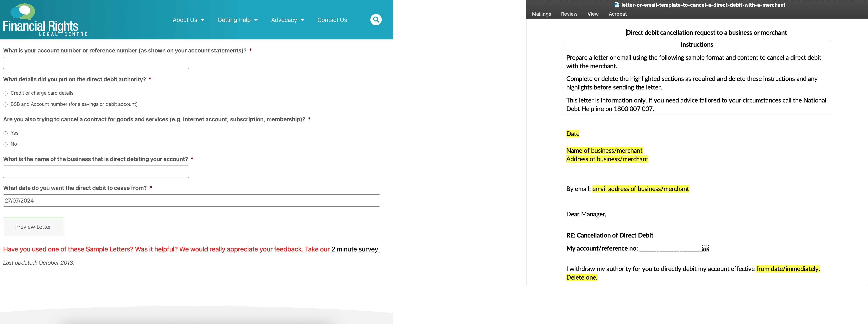868x324 pixels.
Task: Focus the business name input field
Action: pyautogui.click(x=96, y=172)
